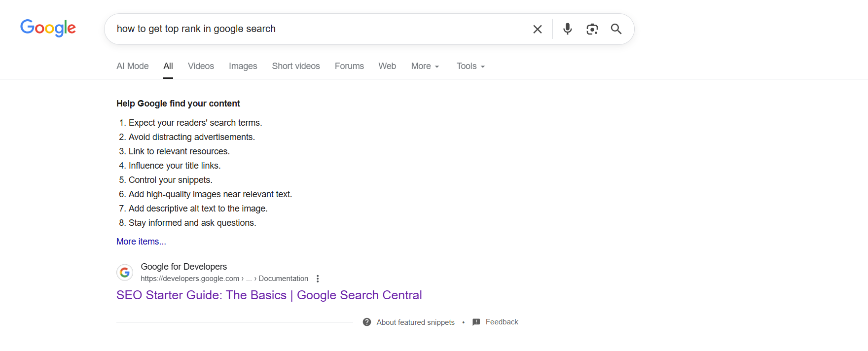Select the Images tab

click(x=243, y=66)
